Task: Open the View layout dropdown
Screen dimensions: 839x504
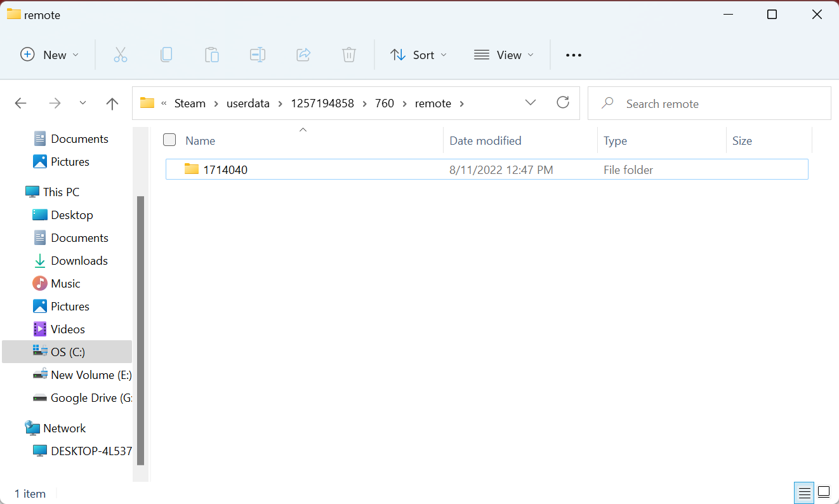Action: click(504, 55)
